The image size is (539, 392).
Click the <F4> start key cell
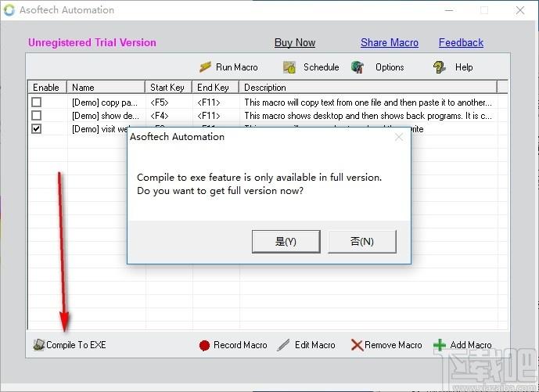(x=160, y=116)
